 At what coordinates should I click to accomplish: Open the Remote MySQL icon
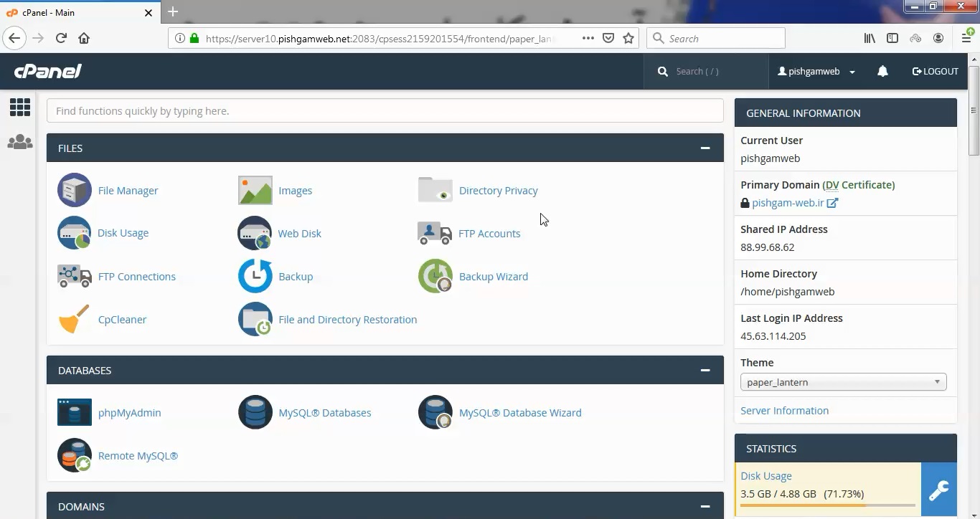pos(75,455)
